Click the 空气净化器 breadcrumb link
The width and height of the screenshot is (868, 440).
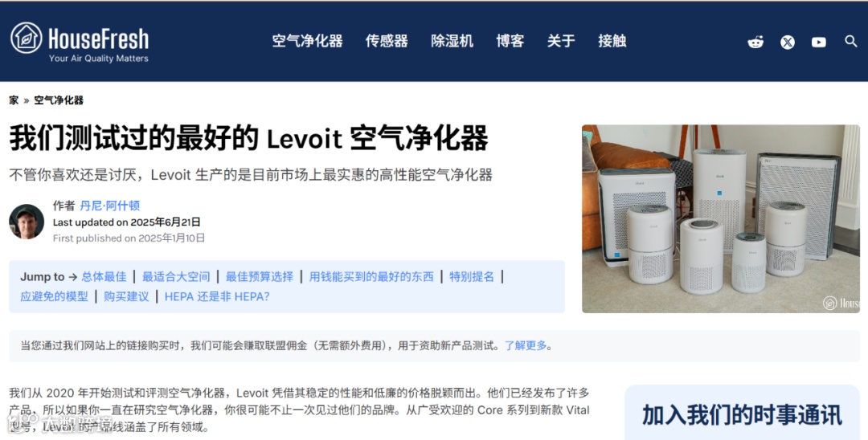click(x=59, y=100)
